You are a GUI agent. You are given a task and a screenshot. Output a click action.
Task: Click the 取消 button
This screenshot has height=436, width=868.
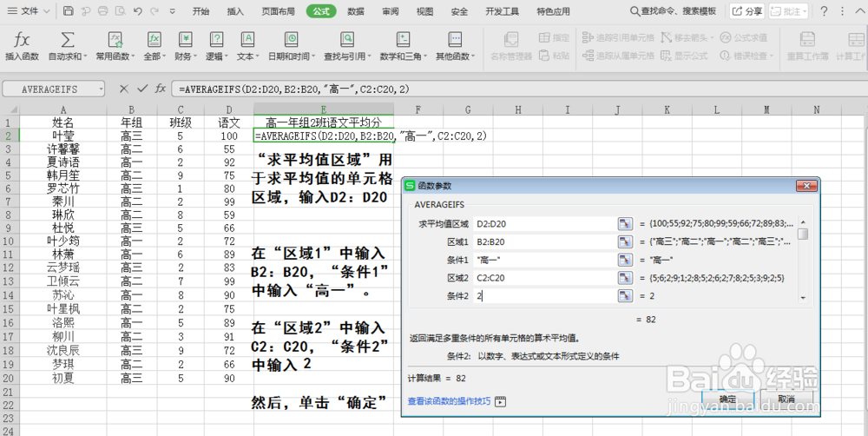pos(786,399)
